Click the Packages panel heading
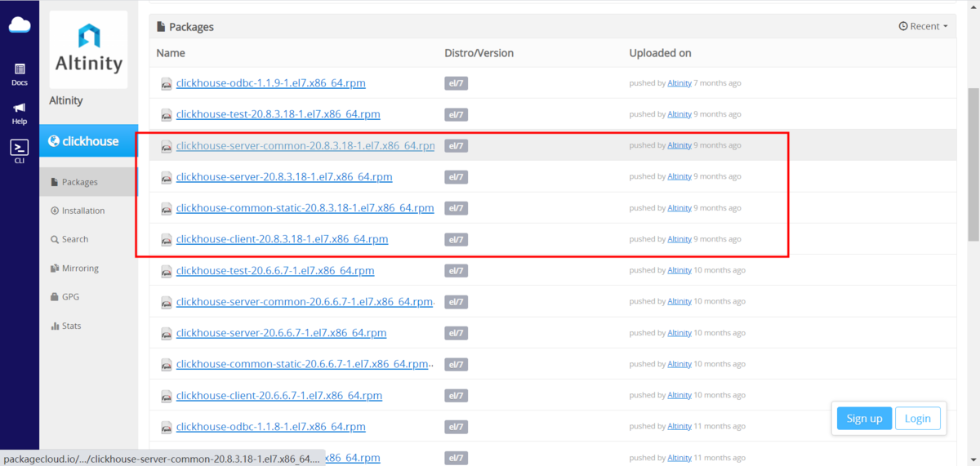 (x=185, y=27)
